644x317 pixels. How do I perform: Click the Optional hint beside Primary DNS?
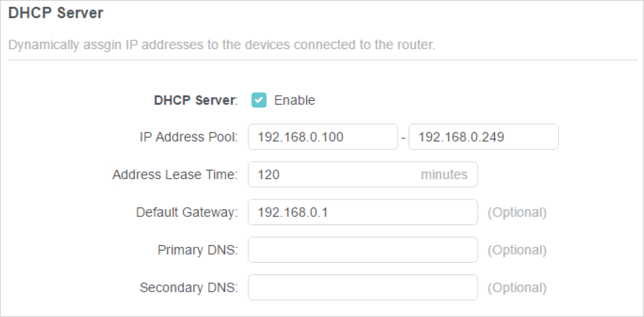click(517, 250)
